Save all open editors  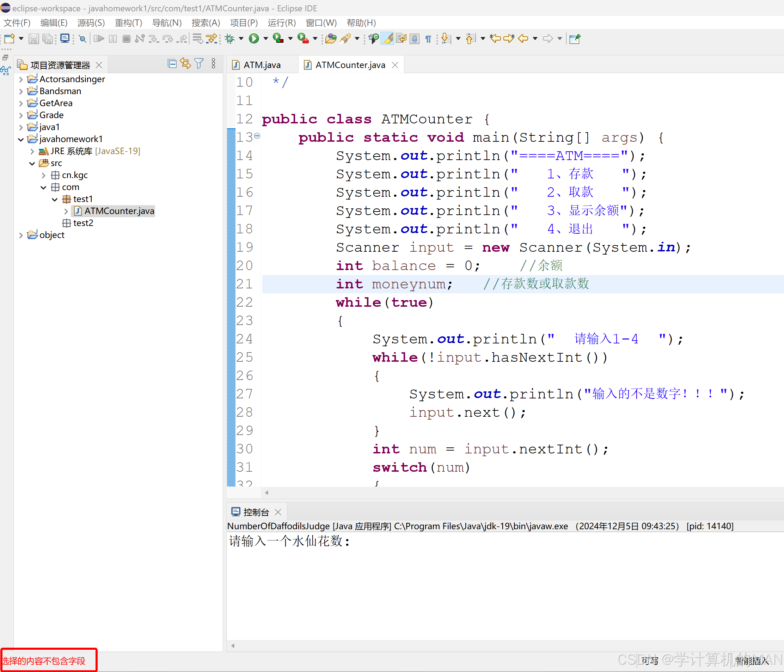click(48, 38)
